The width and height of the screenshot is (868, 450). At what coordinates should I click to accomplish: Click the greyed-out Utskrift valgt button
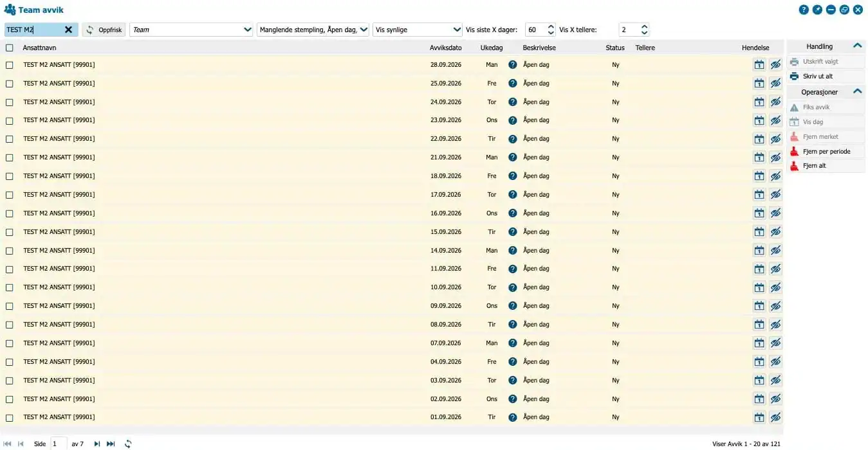(826, 62)
